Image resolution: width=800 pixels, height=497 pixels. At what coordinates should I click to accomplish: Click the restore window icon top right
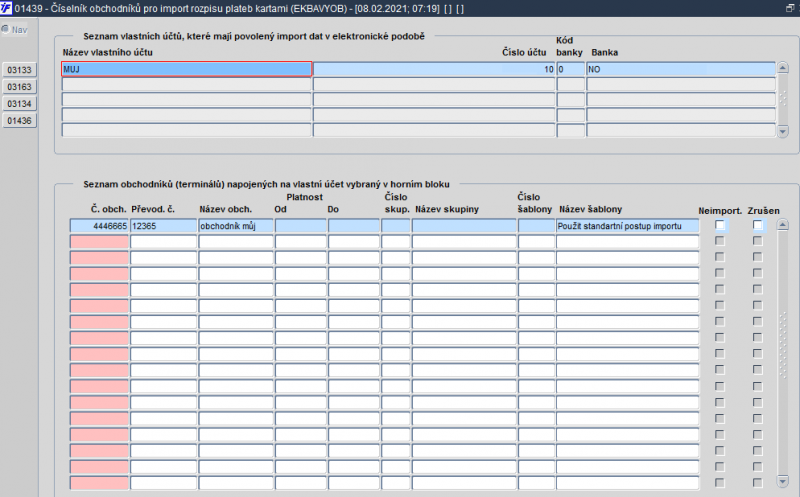[790, 8]
